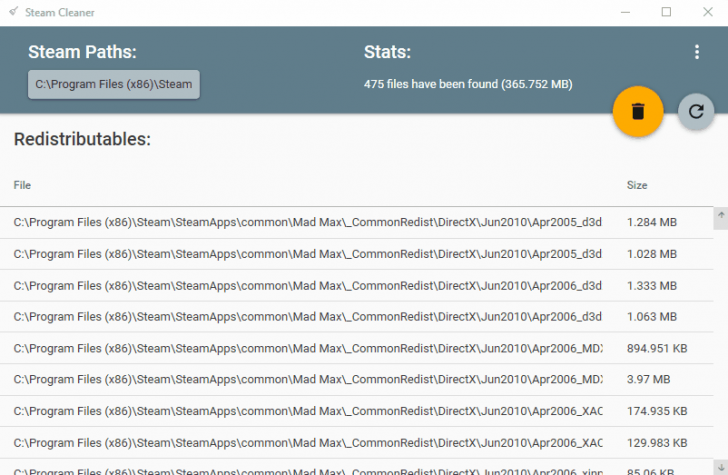Viewport: 728px width, 475px height.
Task: Click the Size column header
Action: click(x=637, y=185)
